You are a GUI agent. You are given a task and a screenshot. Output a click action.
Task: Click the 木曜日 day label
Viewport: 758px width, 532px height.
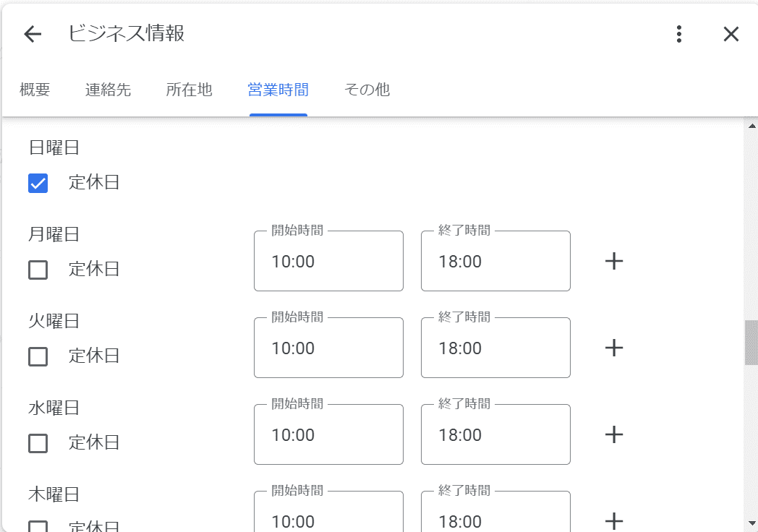tap(54, 494)
